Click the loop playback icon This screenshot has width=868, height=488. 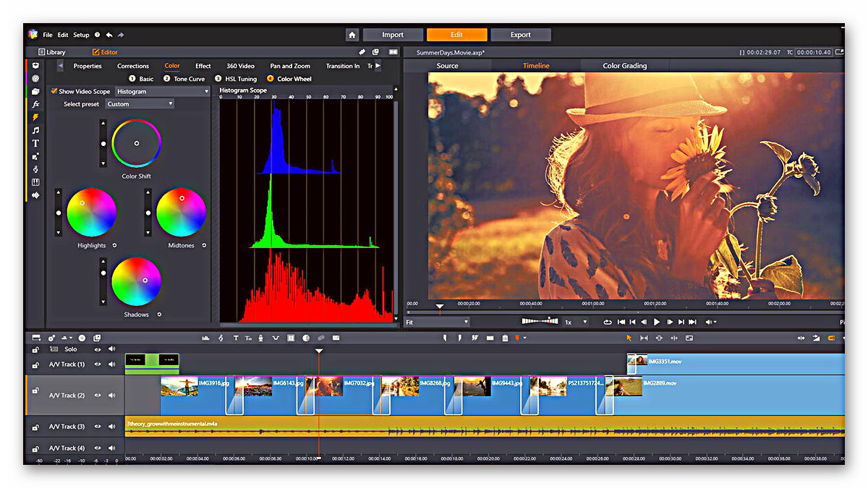tap(608, 322)
